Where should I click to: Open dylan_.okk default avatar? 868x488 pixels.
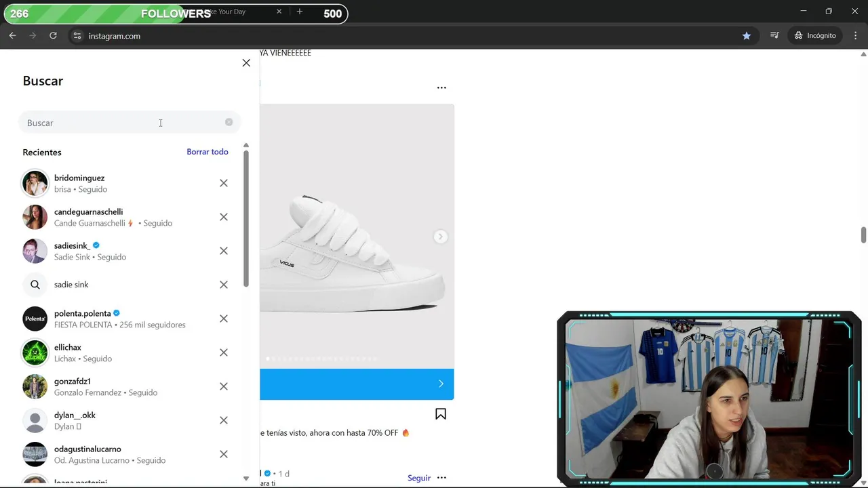35,420
